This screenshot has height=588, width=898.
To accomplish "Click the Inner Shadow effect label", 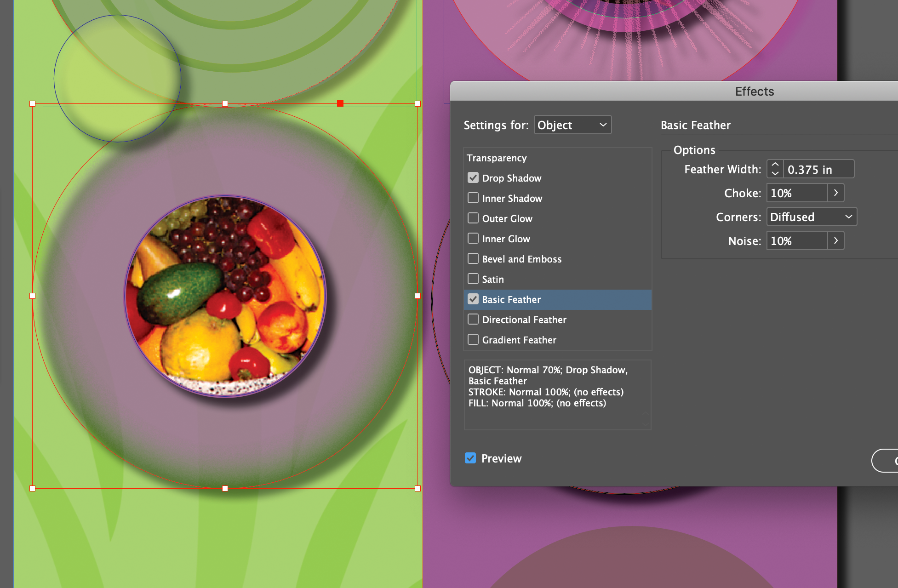I will [x=512, y=199].
